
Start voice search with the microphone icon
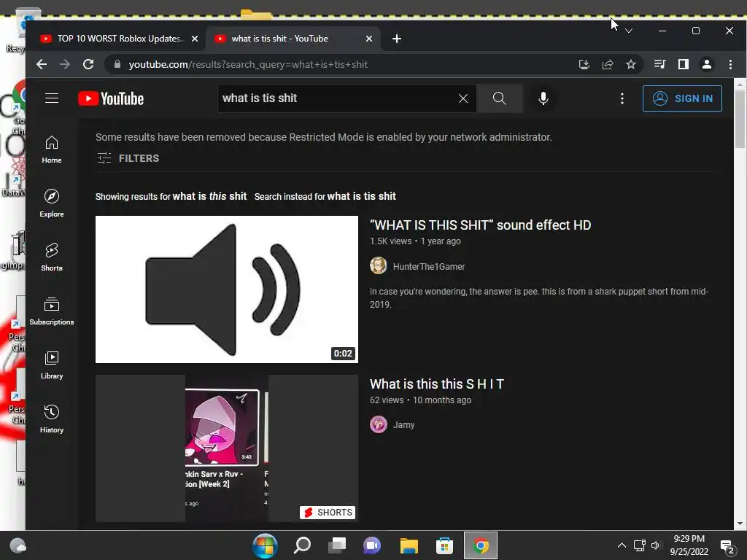[x=543, y=98]
